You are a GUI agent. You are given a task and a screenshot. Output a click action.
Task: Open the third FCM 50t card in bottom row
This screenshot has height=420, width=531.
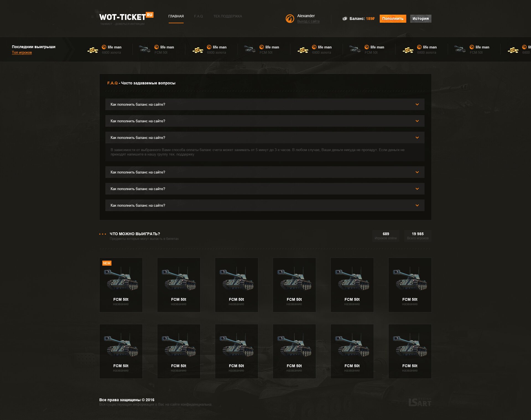pyautogui.click(x=236, y=351)
